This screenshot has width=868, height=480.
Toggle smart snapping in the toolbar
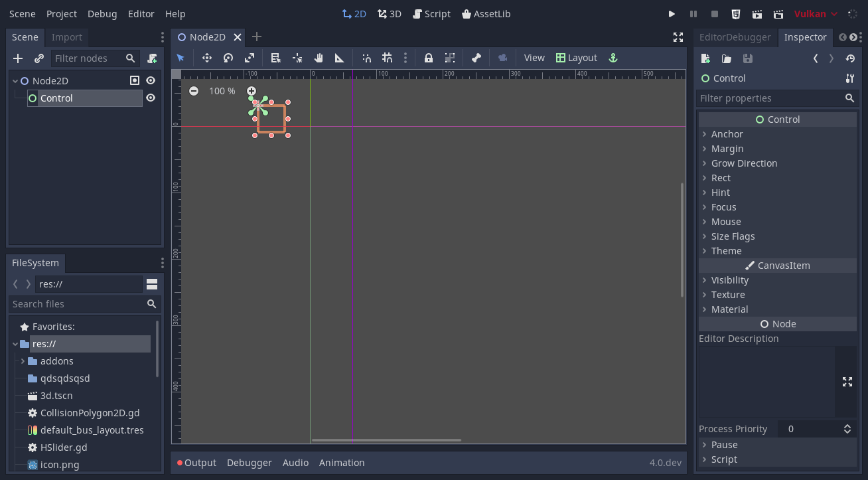[367, 58]
